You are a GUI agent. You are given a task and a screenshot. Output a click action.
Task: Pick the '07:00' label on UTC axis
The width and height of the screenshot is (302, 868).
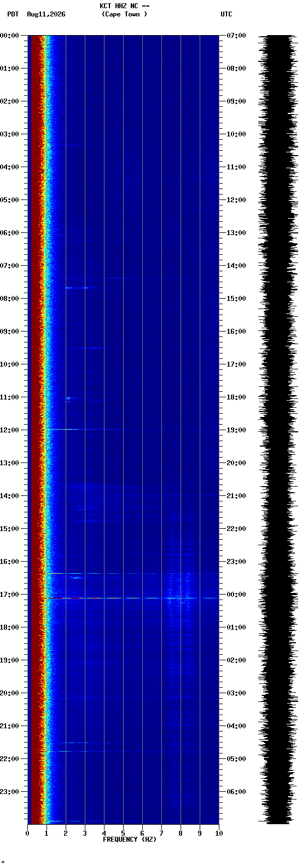pos(236,36)
